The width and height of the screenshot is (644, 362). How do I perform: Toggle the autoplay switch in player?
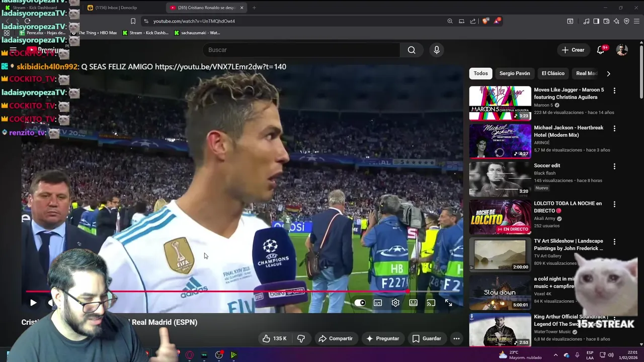(360, 303)
